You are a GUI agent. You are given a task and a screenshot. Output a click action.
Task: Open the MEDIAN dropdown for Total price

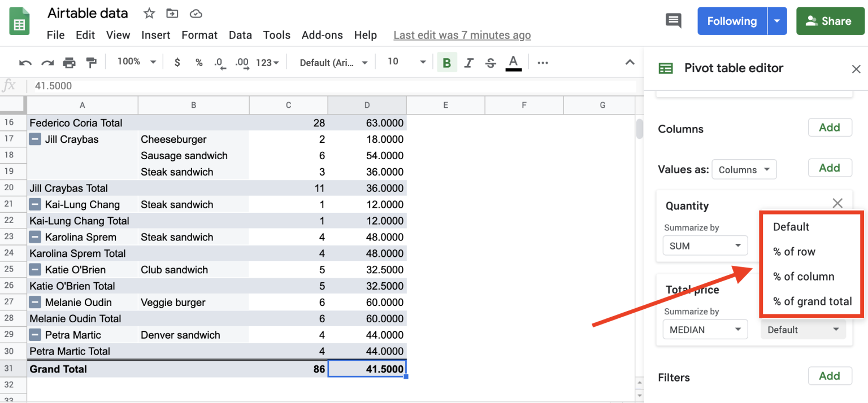point(705,329)
